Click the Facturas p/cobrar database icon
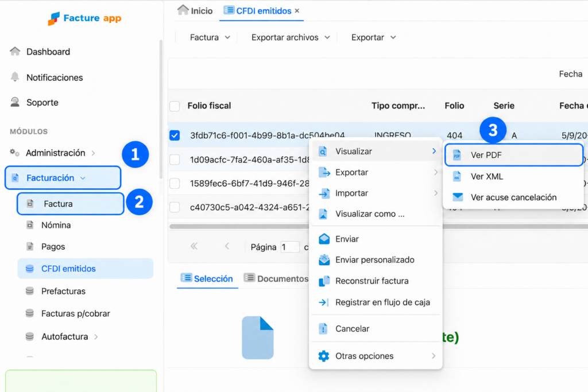 [x=30, y=313]
